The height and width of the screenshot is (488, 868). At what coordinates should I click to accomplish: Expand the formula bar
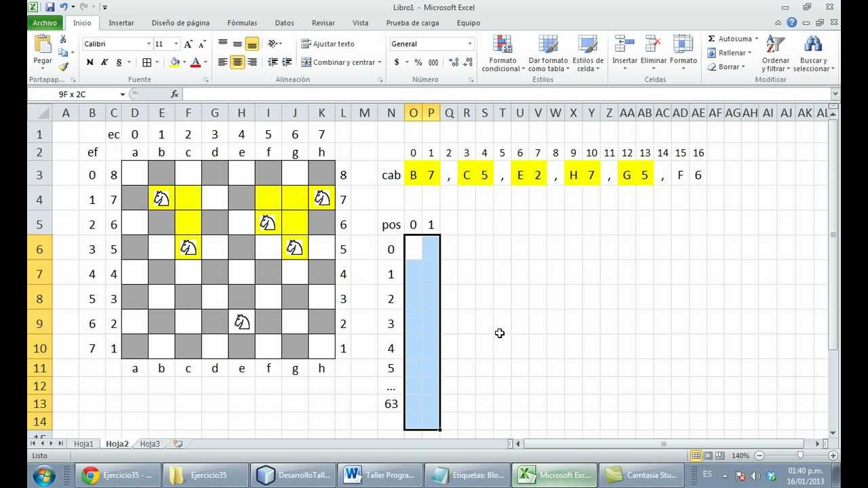click(835, 94)
